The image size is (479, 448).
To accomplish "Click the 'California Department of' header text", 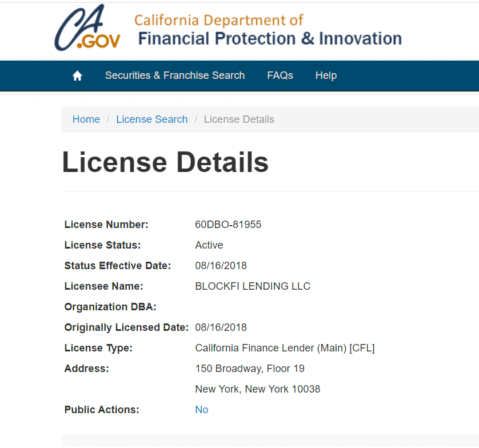I will [x=218, y=21].
